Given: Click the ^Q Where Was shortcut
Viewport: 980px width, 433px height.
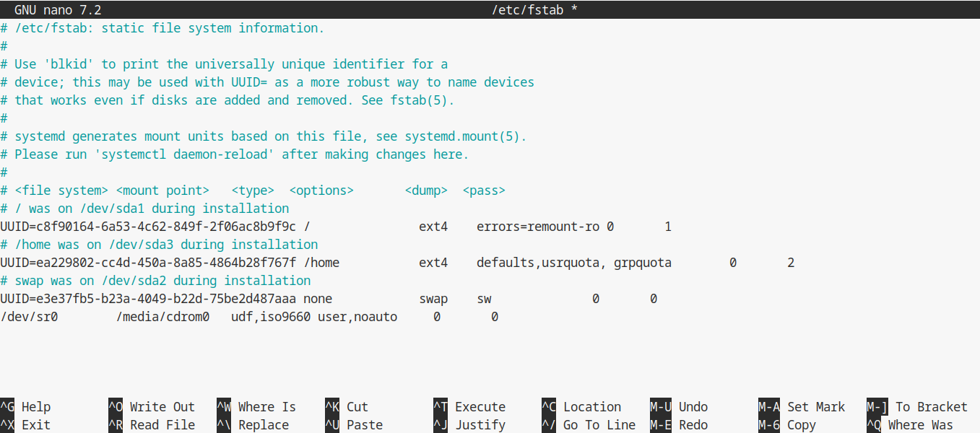Looking at the screenshot, I should 910,425.
